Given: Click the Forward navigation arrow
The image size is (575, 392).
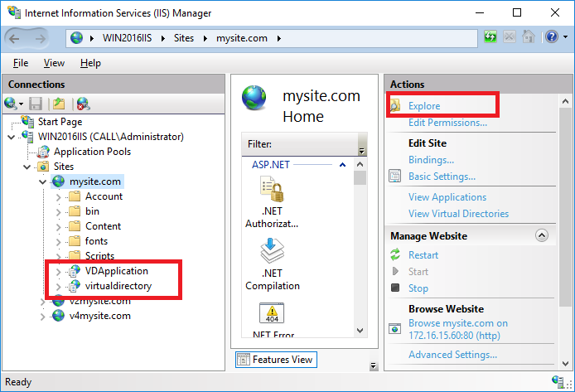Looking at the screenshot, I should [41, 38].
